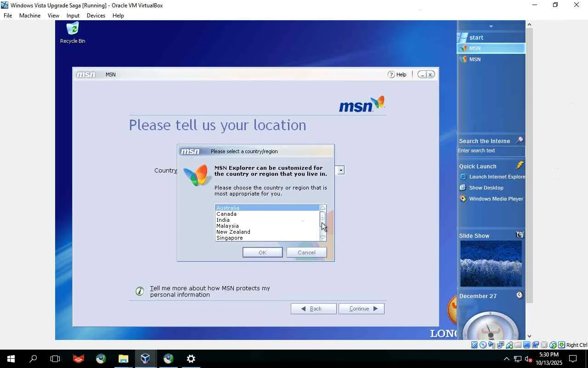Open the Devices menu
Viewport: 588px width, 368px height.
tap(96, 15)
